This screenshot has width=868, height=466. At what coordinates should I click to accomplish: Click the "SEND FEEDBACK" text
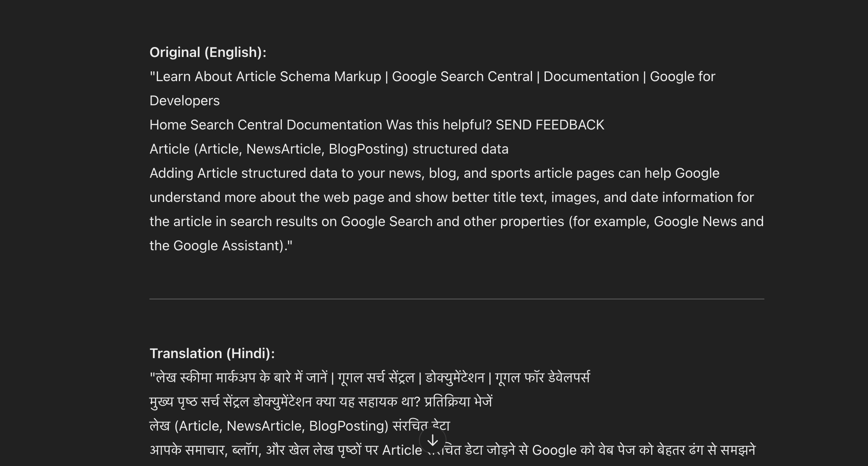coord(550,125)
